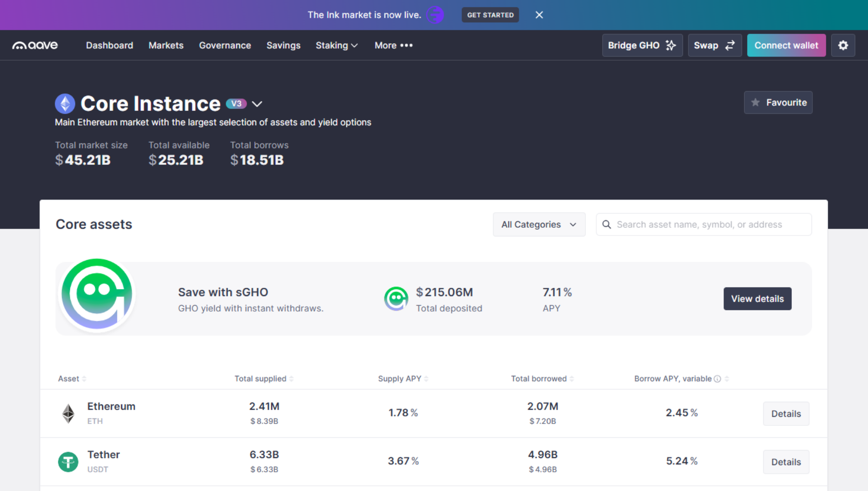Open the Markets page
This screenshot has width=868, height=491.
(166, 46)
